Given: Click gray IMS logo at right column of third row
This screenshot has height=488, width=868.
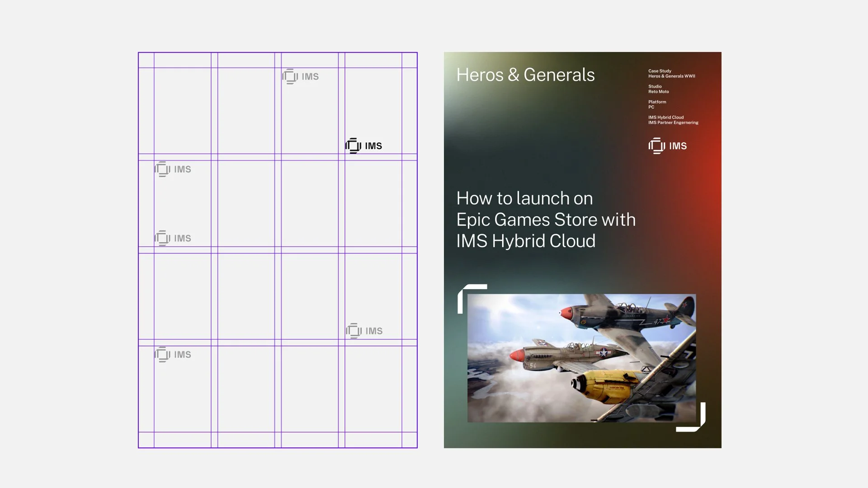Looking at the screenshot, I should [364, 331].
